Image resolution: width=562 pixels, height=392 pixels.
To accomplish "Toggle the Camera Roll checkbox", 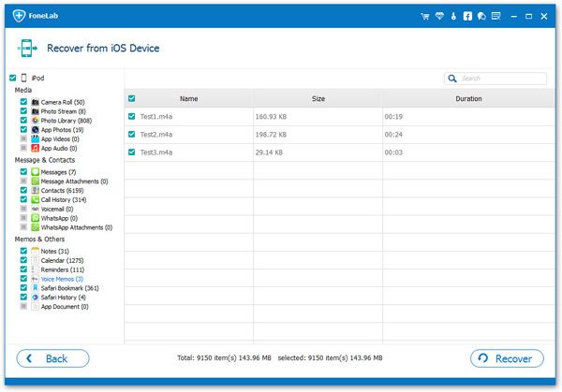I will [x=23, y=102].
